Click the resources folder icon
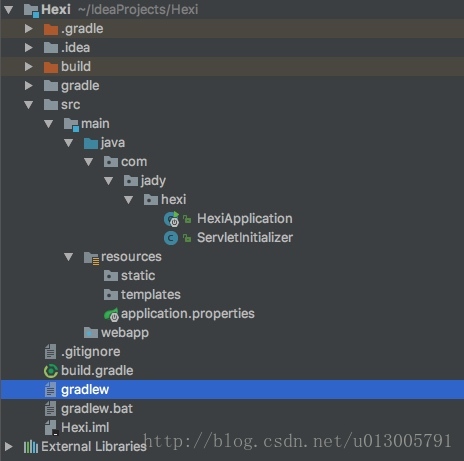 91,258
